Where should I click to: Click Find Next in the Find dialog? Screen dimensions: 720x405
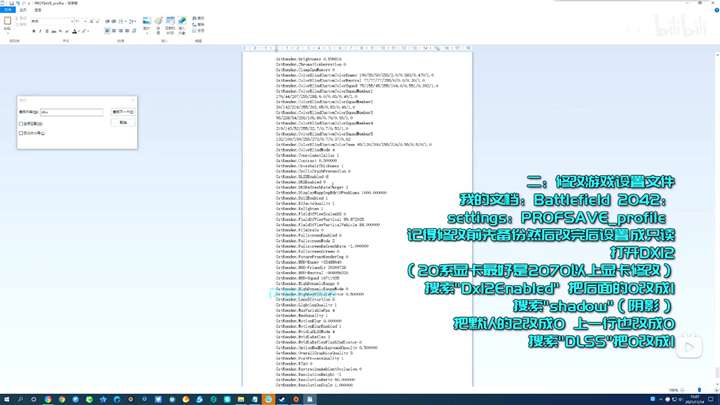[x=123, y=112]
